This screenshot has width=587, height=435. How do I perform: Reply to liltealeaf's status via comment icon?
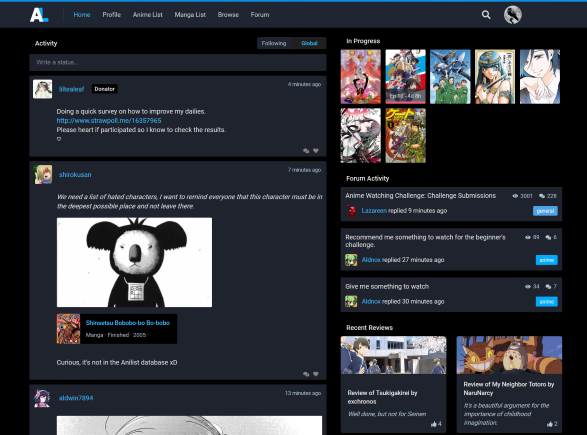pos(306,150)
